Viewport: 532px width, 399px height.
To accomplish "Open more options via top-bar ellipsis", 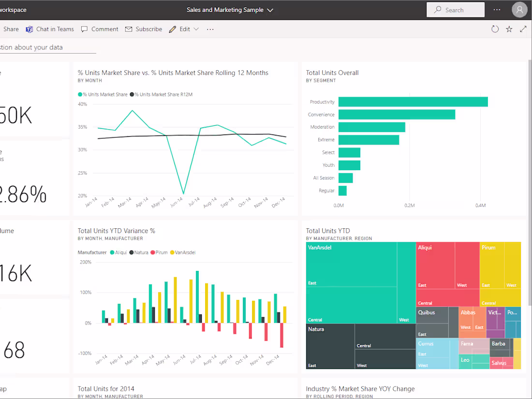I will [497, 10].
